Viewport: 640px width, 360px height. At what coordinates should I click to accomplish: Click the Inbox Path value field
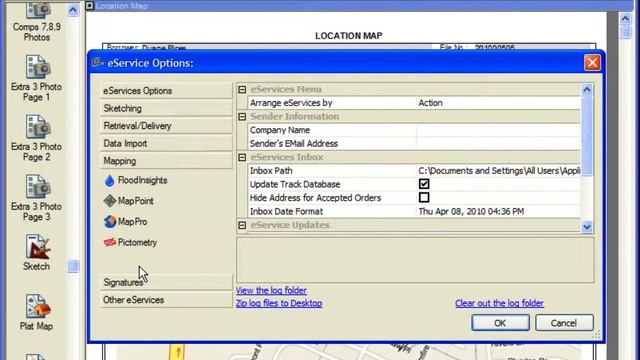(498, 171)
